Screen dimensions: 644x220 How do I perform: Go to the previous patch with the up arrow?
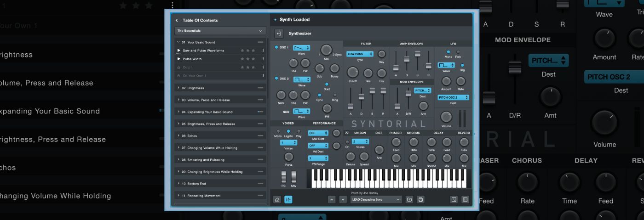click(332, 199)
